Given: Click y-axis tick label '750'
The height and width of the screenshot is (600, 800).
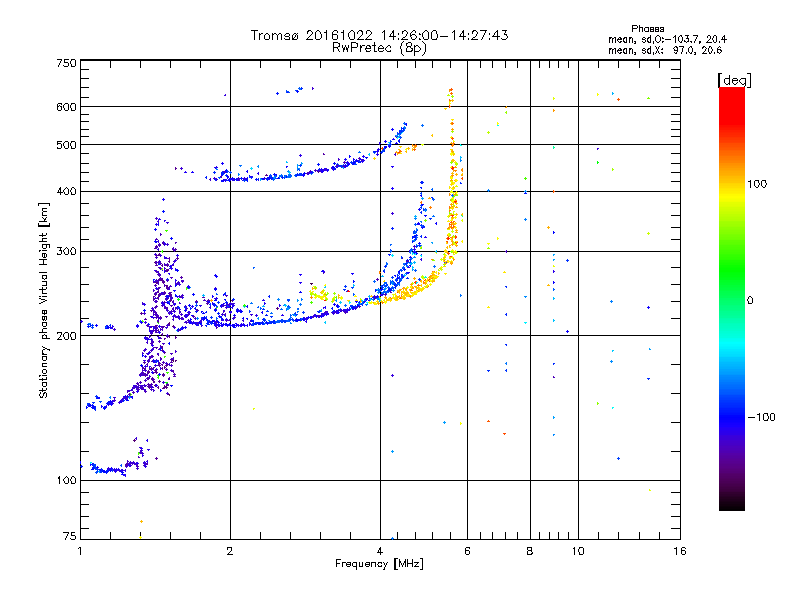Looking at the screenshot, I should [66, 63].
